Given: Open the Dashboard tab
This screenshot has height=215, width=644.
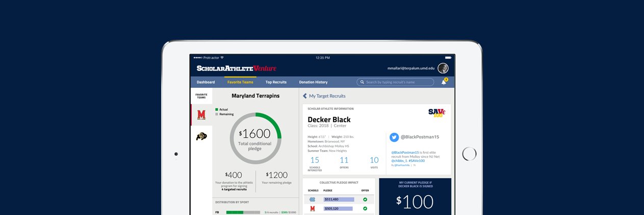Looking at the screenshot, I should [x=205, y=82].
